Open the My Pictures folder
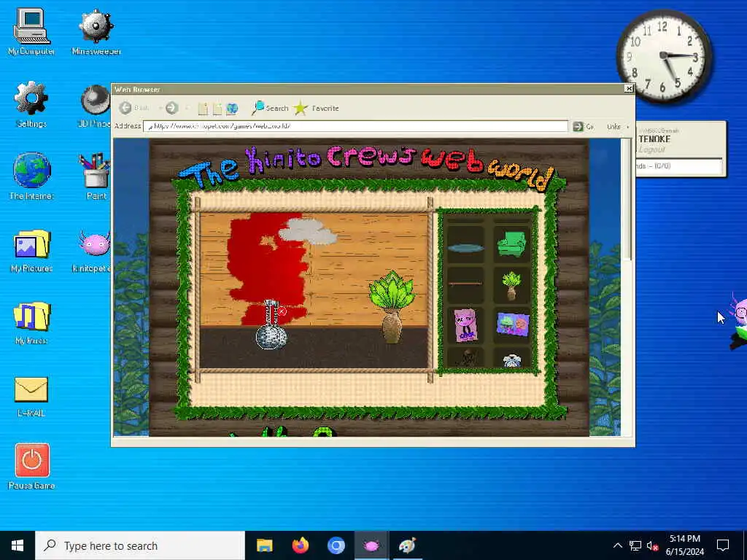The image size is (747, 560). pyautogui.click(x=31, y=251)
